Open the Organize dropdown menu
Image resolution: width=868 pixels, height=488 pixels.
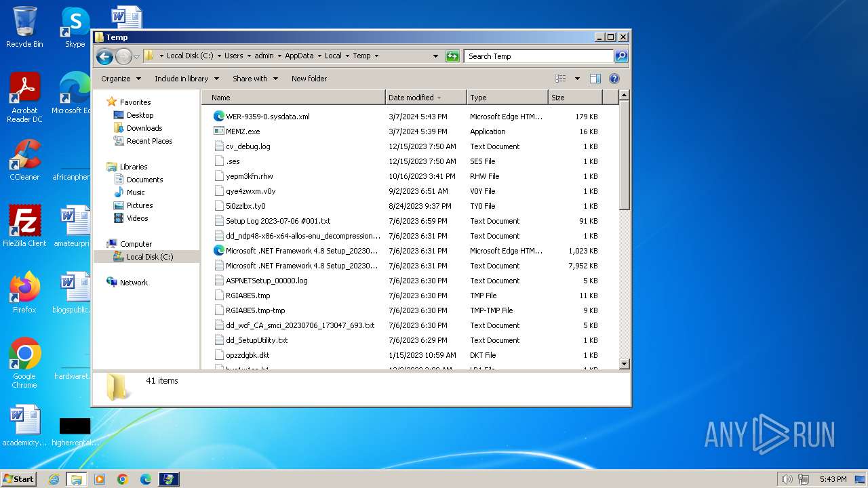pyautogui.click(x=121, y=79)
